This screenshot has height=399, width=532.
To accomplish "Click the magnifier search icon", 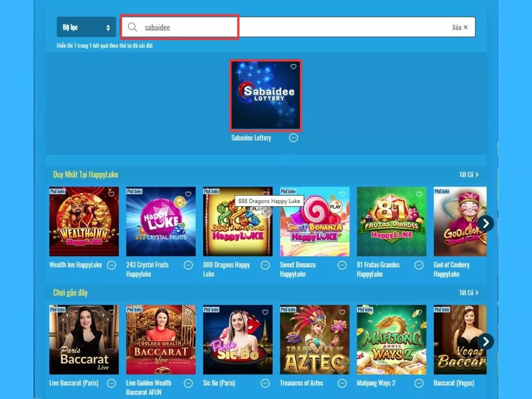I will pos(133,27).
